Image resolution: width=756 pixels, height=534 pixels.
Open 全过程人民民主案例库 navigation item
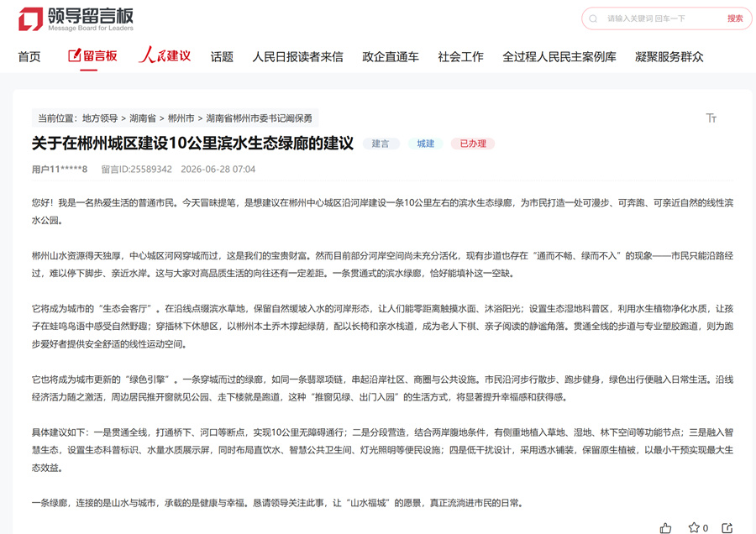559,57
